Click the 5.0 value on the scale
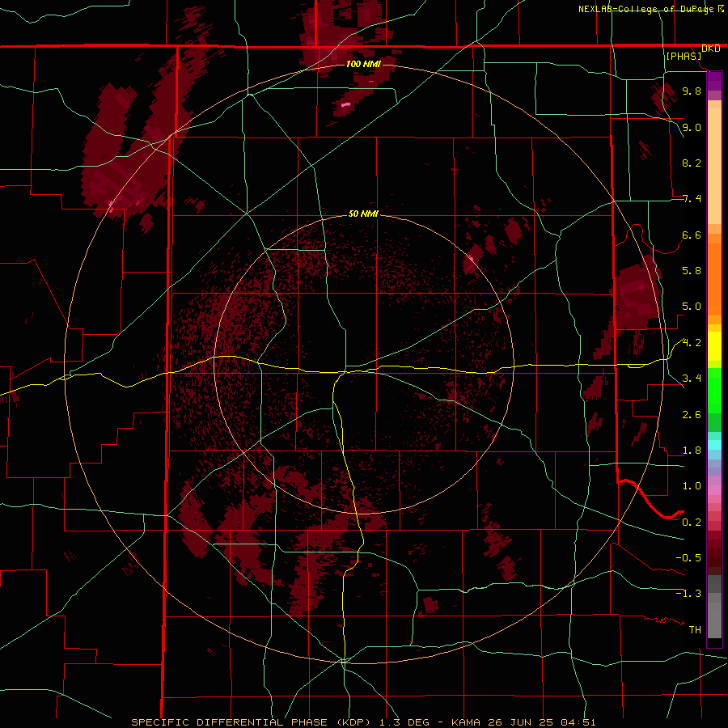The height and width of the screenshot is (728, 728). tap(692, 307)
